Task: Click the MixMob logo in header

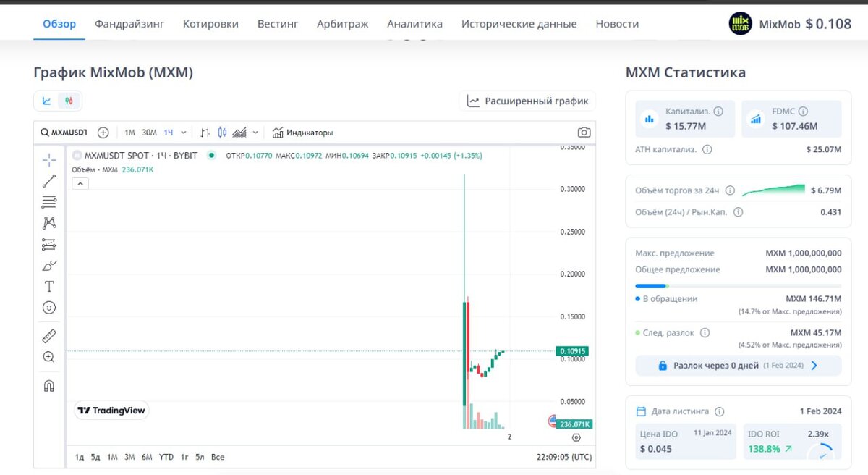Action: click(x=740, y=24)
